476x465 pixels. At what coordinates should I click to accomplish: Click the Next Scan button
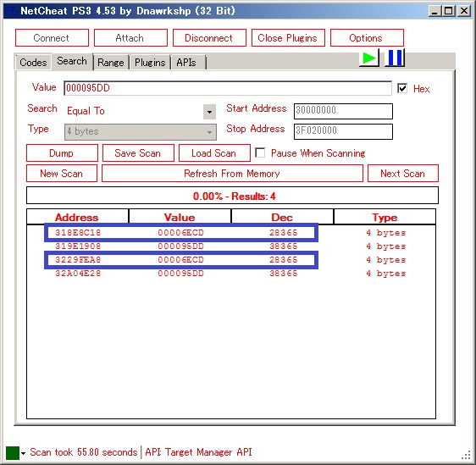click(403, 174)
